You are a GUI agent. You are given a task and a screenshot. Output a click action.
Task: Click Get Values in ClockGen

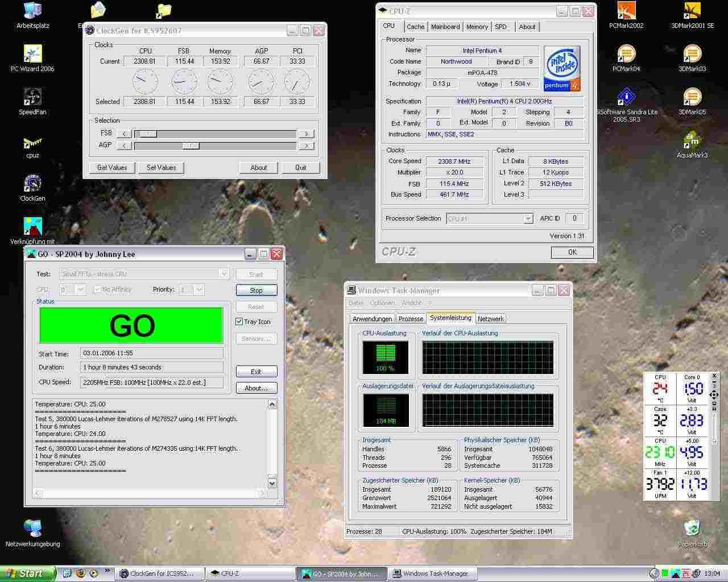(112, 168)
